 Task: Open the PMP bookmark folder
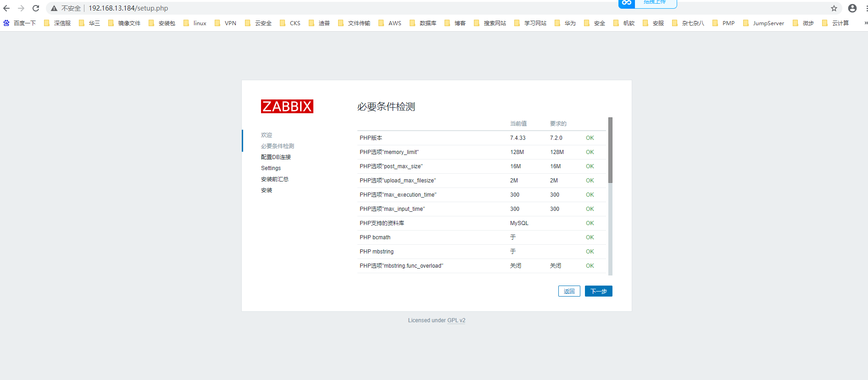tap(723, 23)
